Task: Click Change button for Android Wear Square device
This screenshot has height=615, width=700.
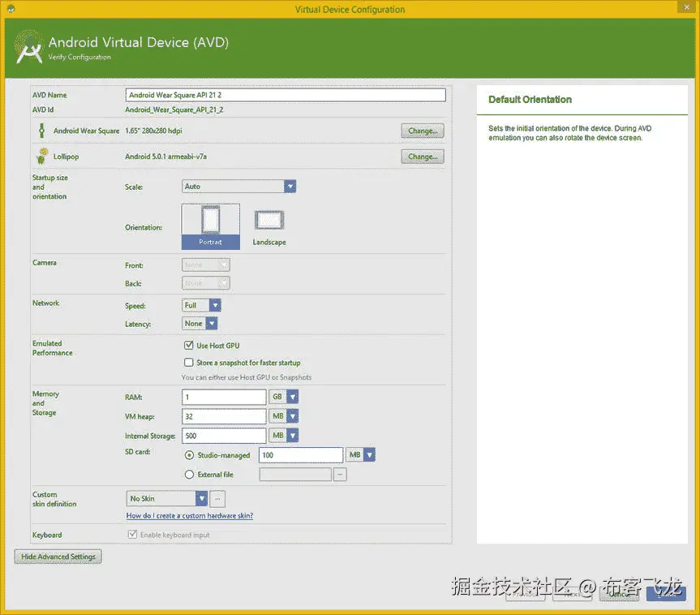Action: pos(423,131)
